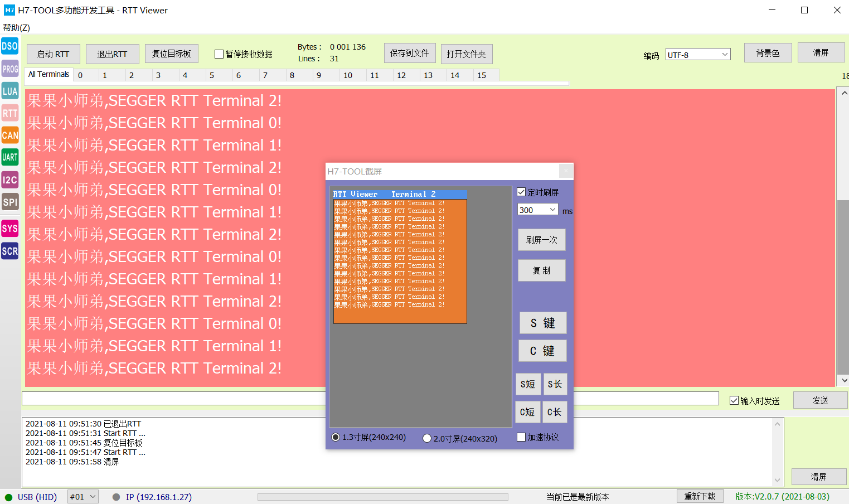Click the log panel scroll down arrow
The height and width of the screenshot is (504, 849).
(x=778, y=480)
